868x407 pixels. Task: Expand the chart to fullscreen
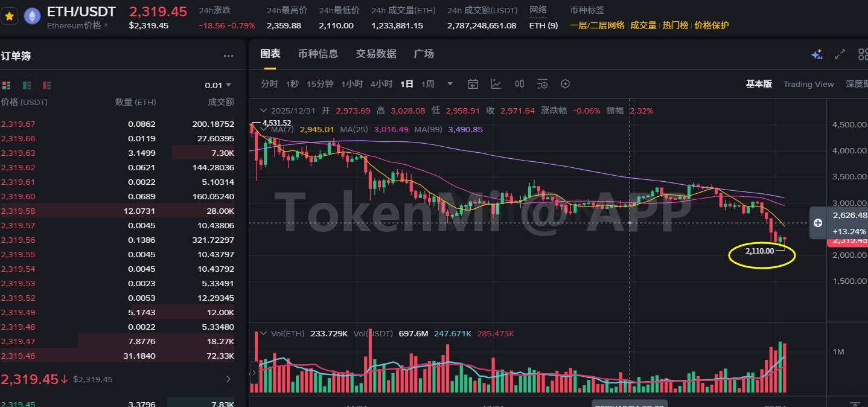[840, 54]
